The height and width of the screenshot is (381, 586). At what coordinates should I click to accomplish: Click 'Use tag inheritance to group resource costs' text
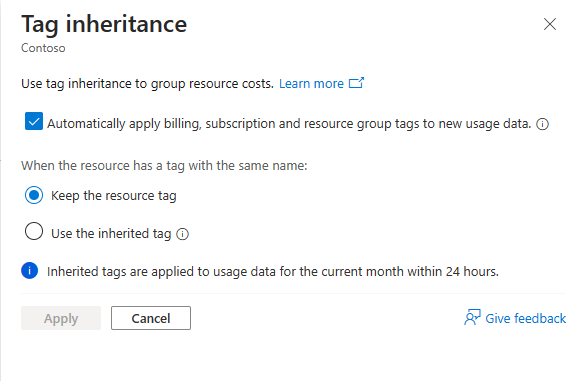[x=147, y=84]
